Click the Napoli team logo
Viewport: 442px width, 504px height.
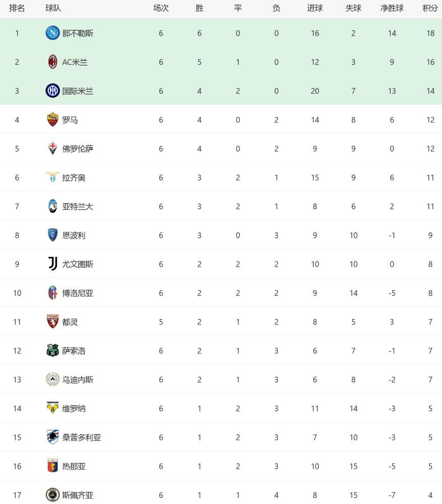point(52,33)
